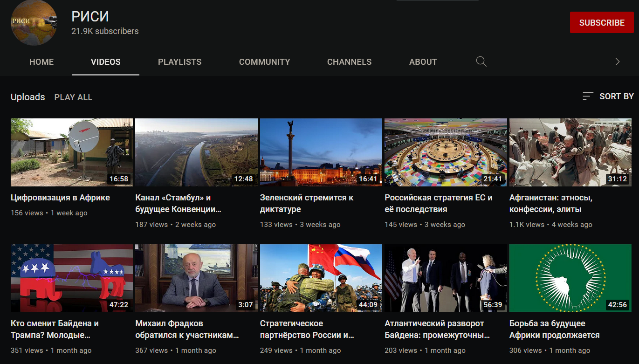Viewport: 639px width, 364px height.
Task: Click the title Канал «Стамбул» и будущее Конвенции
Action: (178, 204)
